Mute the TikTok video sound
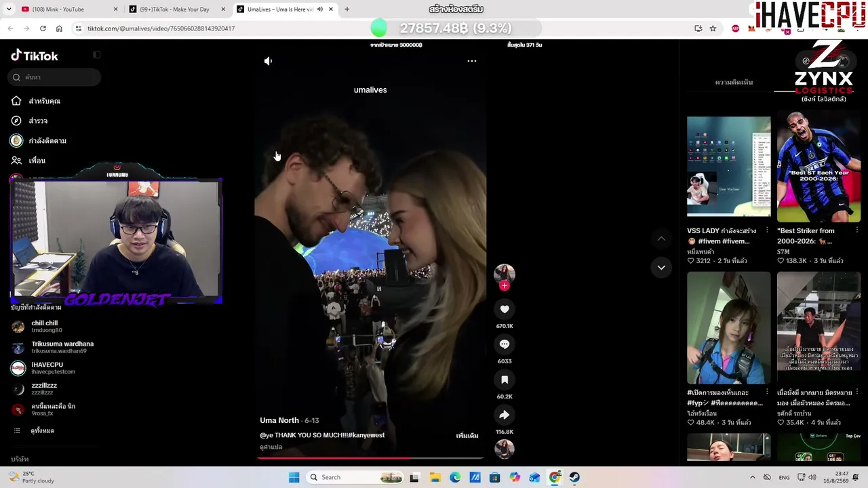Image resolution: width=868 pixels, height=488 pixels. (x=268, y=61)
